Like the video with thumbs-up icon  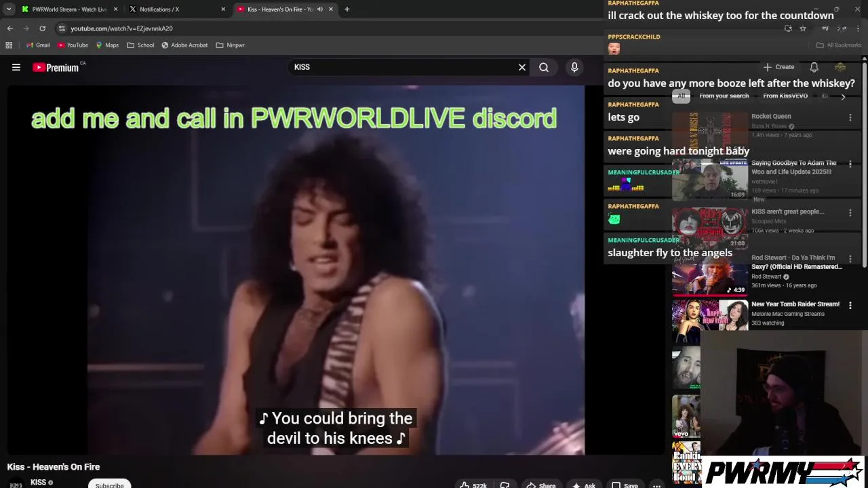pos(465,485)
